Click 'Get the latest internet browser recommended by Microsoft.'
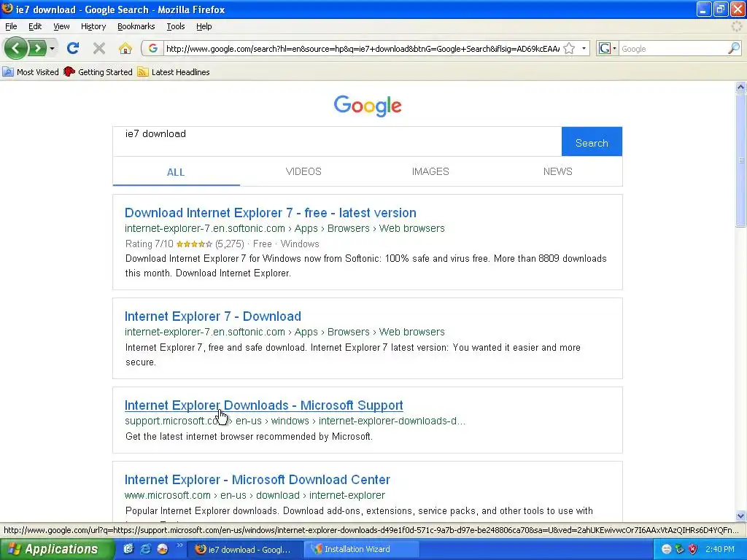Image resolution: width=747 pixels, height=560 pixels. click(249, 436)
